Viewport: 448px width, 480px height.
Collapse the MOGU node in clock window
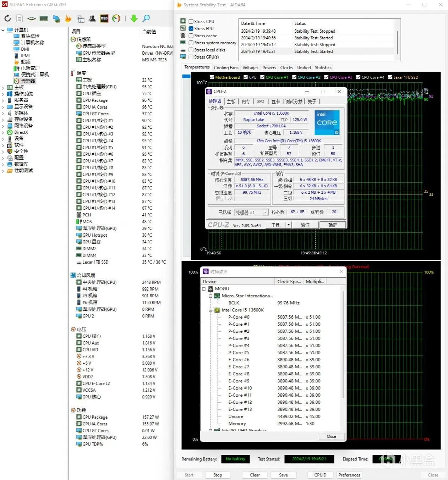(204, 289)
